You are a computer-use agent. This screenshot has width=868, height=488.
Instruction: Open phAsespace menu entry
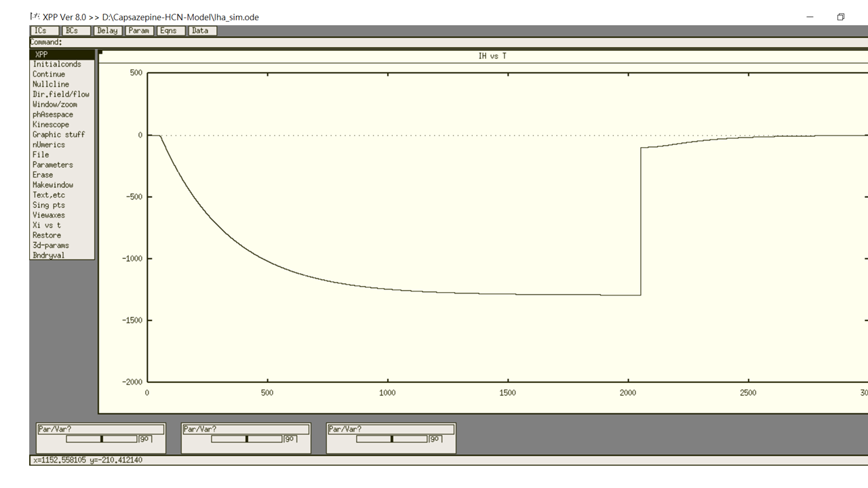click(62, 115)
